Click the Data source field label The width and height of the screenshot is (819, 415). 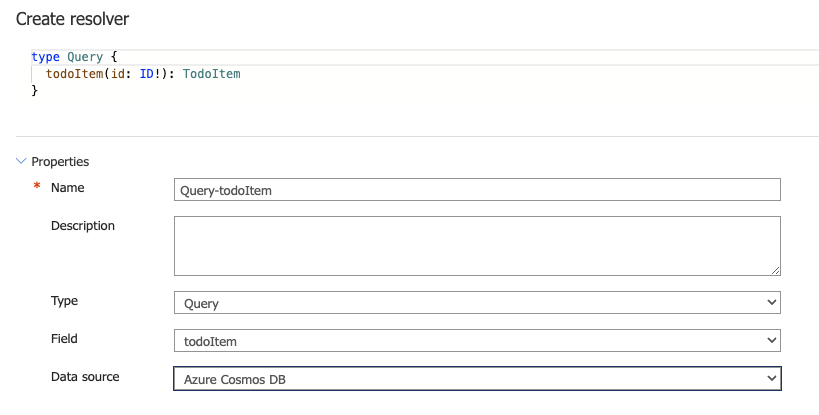[85, 377]
